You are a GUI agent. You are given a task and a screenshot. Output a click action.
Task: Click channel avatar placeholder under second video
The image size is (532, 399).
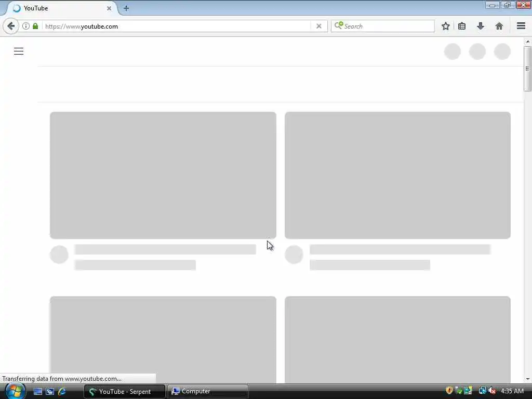click(294, 255)
